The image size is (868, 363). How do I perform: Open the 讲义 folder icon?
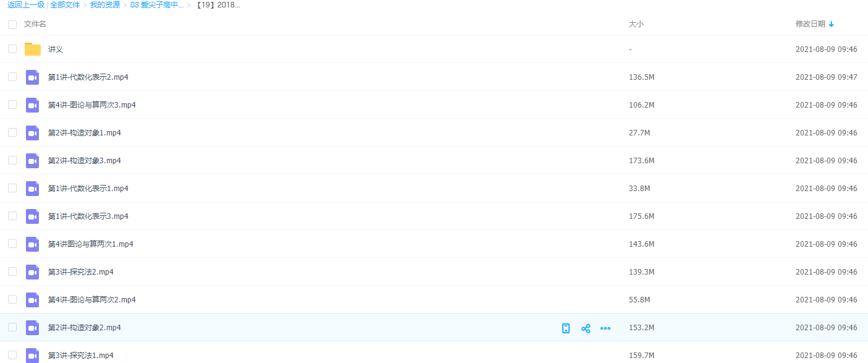point(33,49)
